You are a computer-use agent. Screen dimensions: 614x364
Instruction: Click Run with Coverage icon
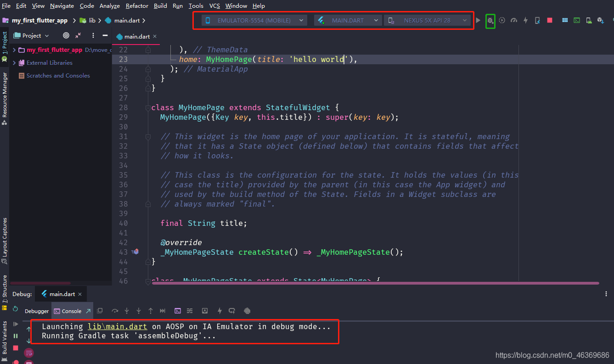[502, 20]
